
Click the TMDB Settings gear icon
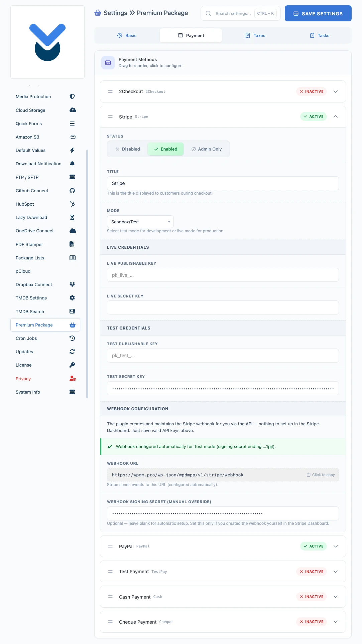72,298
